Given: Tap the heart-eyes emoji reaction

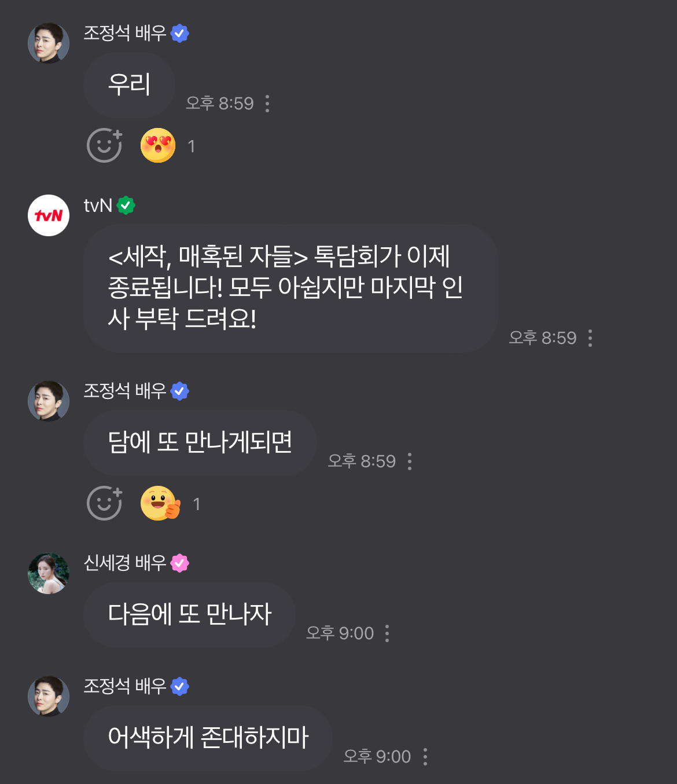Looking at the screenshot, I should pos(158,145).
